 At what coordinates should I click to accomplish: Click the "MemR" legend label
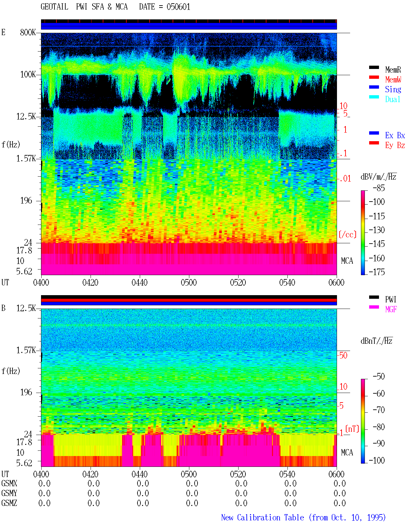393,70
